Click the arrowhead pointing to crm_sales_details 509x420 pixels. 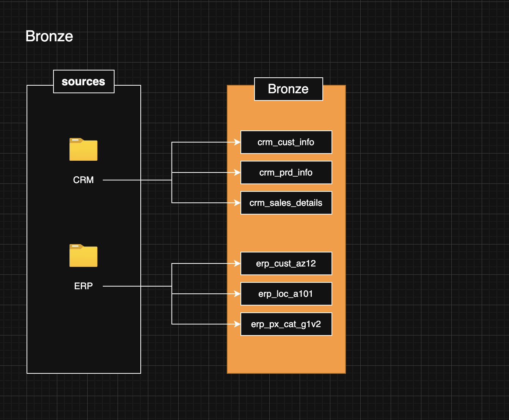[x=237, y=203]
